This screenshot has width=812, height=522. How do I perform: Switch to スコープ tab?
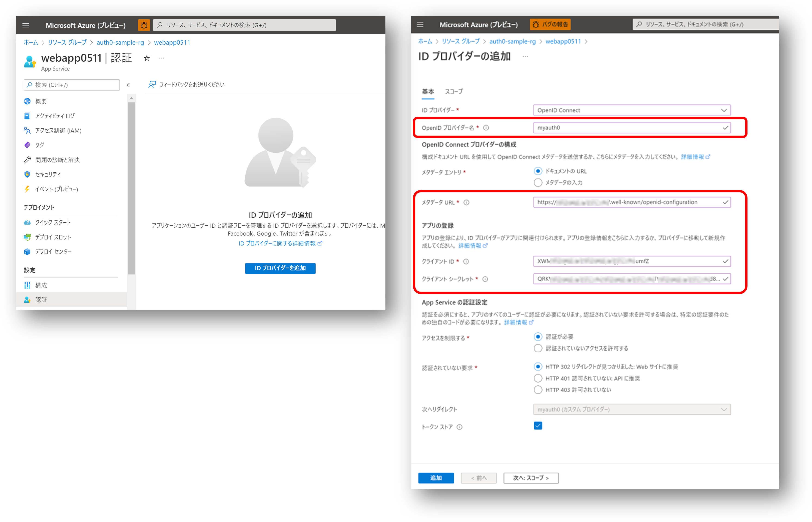pyautogui.click(x=454, y=92)
